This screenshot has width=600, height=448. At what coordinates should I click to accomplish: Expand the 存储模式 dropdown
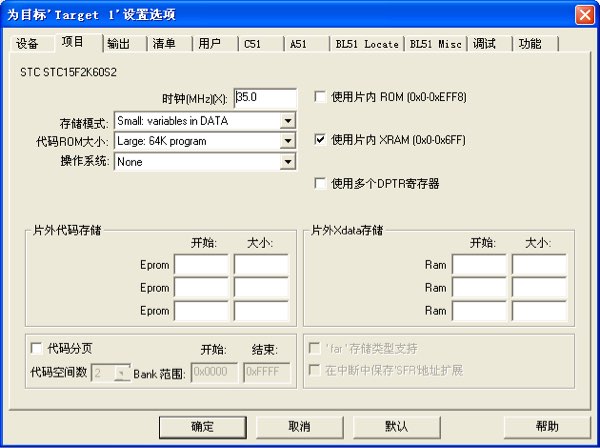click(287, 121)
